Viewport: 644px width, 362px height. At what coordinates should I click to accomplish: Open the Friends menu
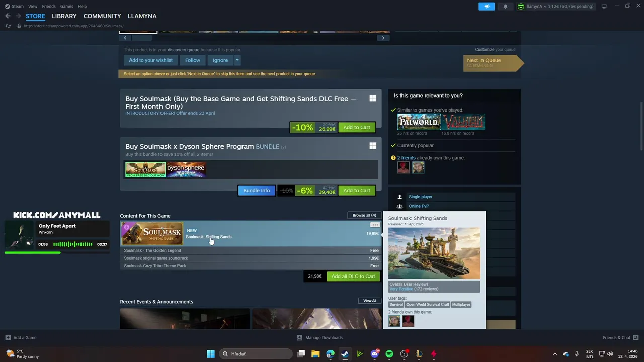pyautogui.click(x=49, y=6)
